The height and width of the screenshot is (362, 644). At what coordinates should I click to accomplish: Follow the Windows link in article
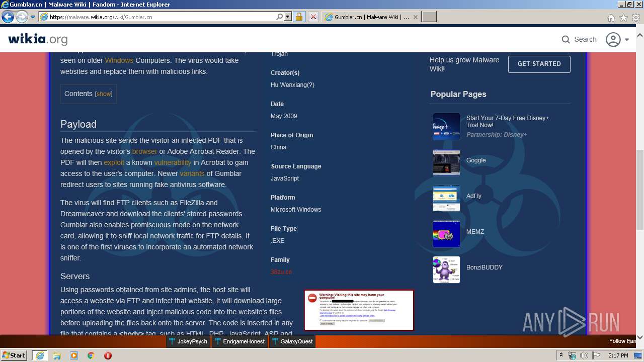pos(119,60)
